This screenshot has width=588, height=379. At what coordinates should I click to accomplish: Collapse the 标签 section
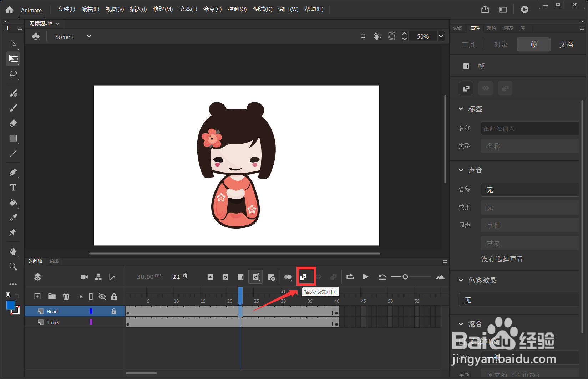point(461,109)
